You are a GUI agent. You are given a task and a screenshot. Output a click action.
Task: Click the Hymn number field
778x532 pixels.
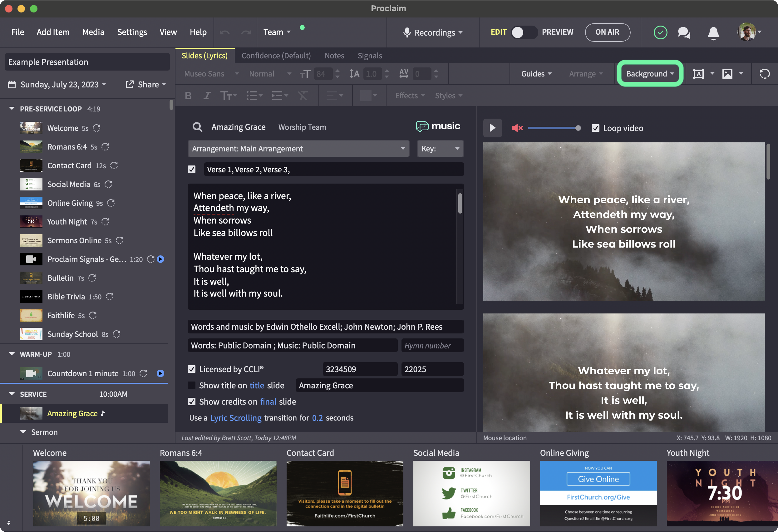pyautogui.click(x=432, y=346)
